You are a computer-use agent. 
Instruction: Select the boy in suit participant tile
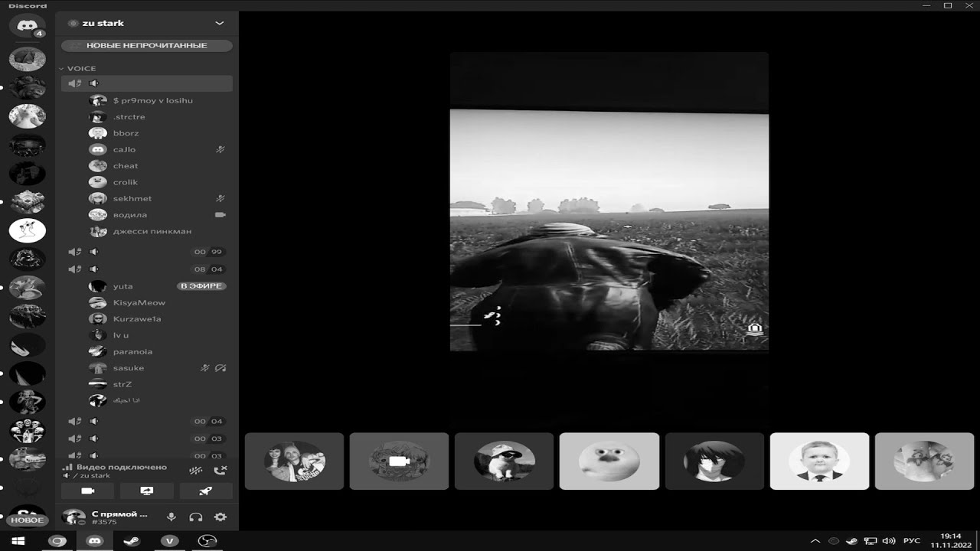point(819,461)
